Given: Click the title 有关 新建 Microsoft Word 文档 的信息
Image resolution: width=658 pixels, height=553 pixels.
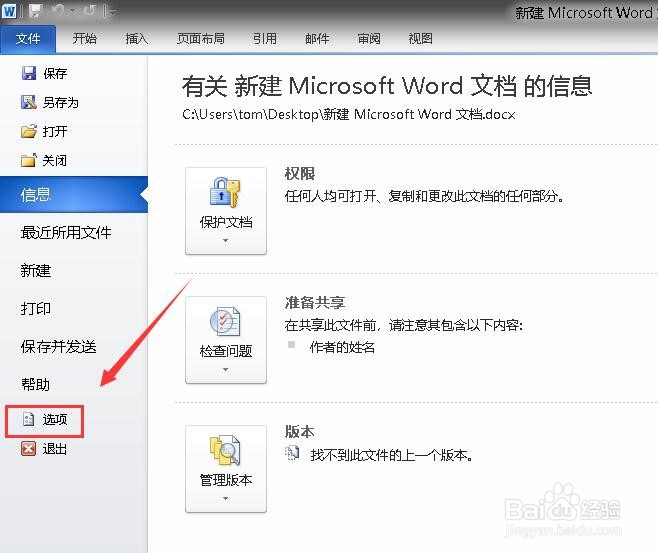Looking at the screenshot, I should [x=387, y=86].
